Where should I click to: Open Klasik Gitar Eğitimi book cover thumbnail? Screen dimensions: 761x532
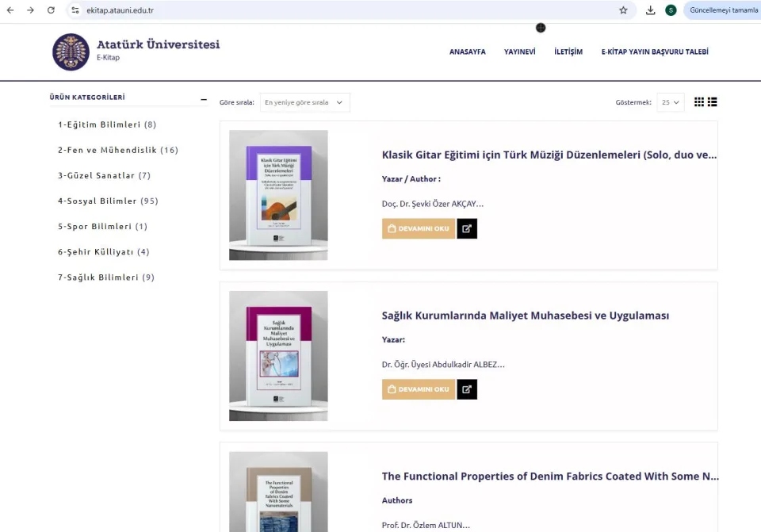(x=278, y=195)
